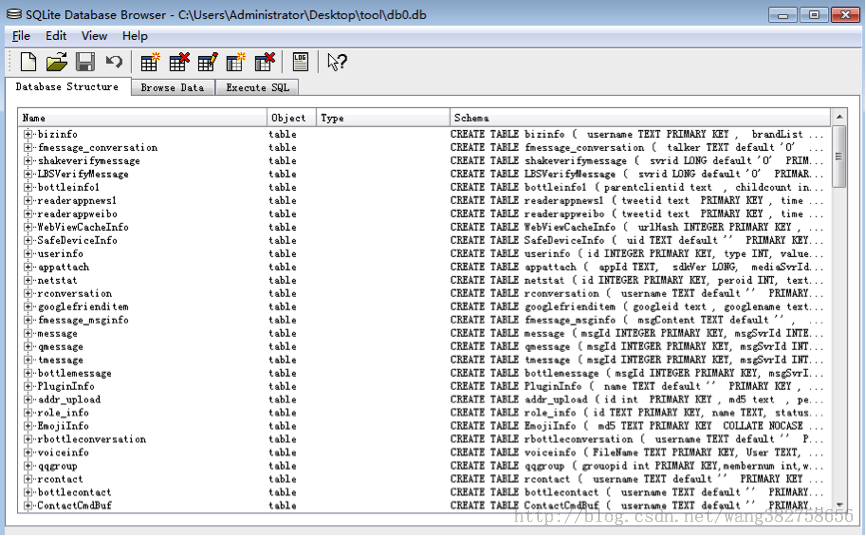Select the rconversation row

[424, 293]
